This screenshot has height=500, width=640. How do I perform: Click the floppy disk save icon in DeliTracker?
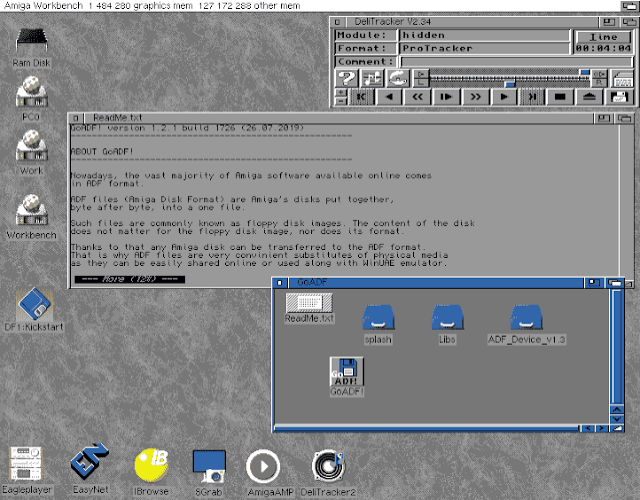coord(619,97)
